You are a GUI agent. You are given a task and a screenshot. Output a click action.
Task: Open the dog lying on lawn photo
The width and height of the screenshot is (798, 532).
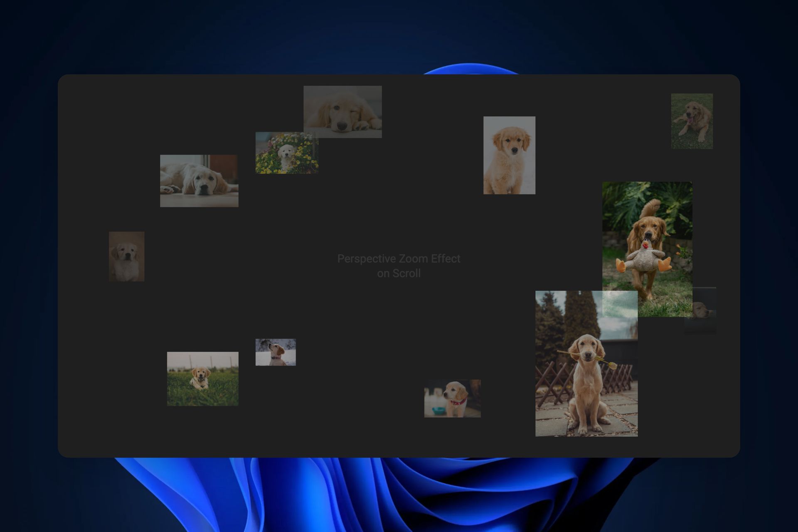point(692,121)
